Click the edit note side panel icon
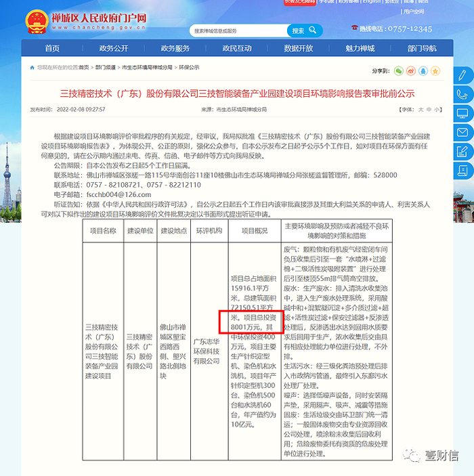Viewport: 474px width, 476px height. click(462, 152)
